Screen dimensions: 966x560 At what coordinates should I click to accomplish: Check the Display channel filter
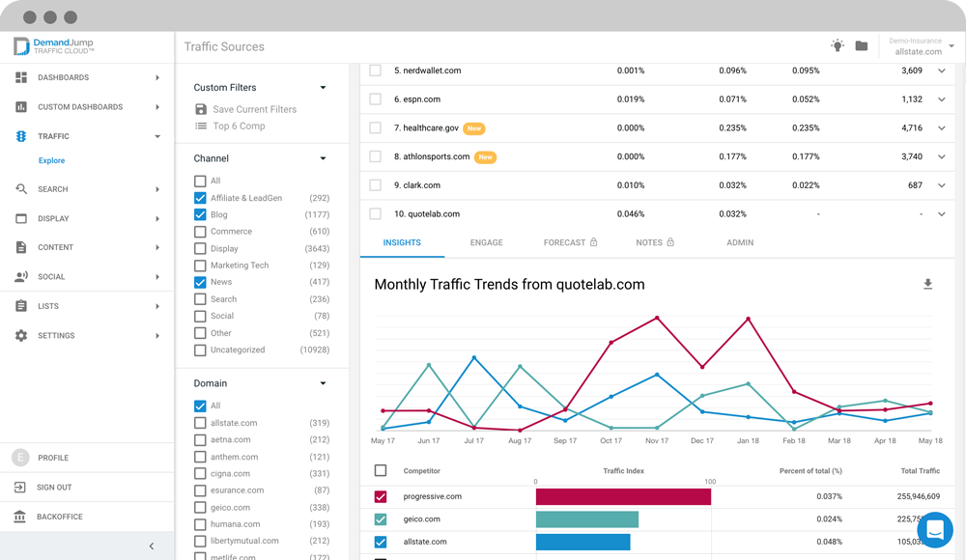[x=200, y=248]
